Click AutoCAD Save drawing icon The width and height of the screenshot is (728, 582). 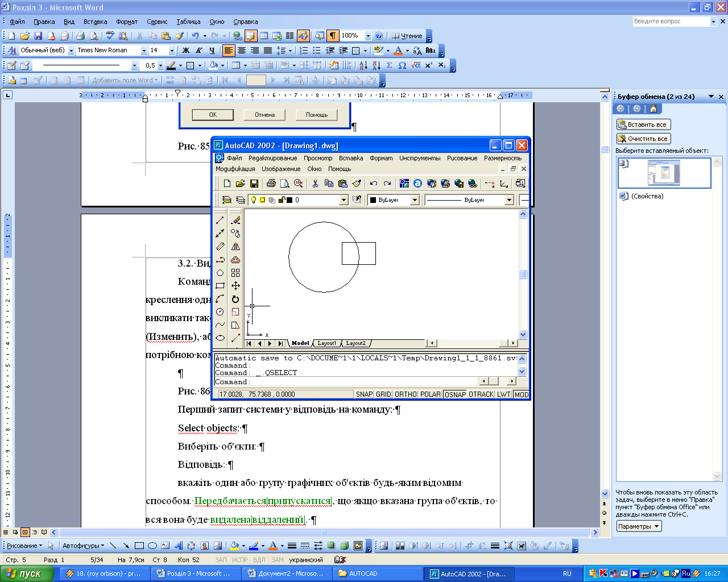254,184
